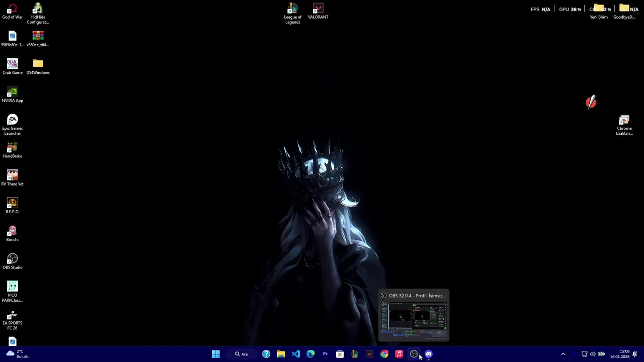This screenshot has height=362, width=644.
Task: Open Microsoft Edge from the taskbar
Action: [x=310, y=354]
